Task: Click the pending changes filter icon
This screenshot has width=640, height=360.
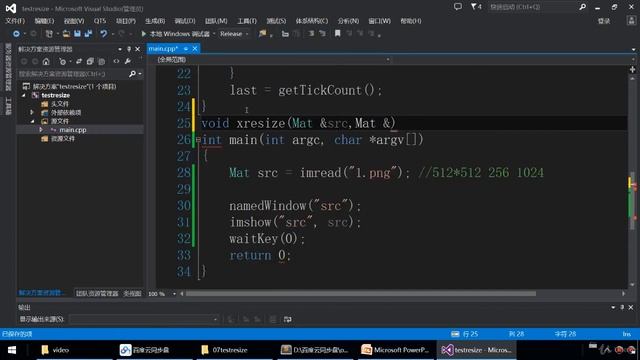Action: coord(62,61)
